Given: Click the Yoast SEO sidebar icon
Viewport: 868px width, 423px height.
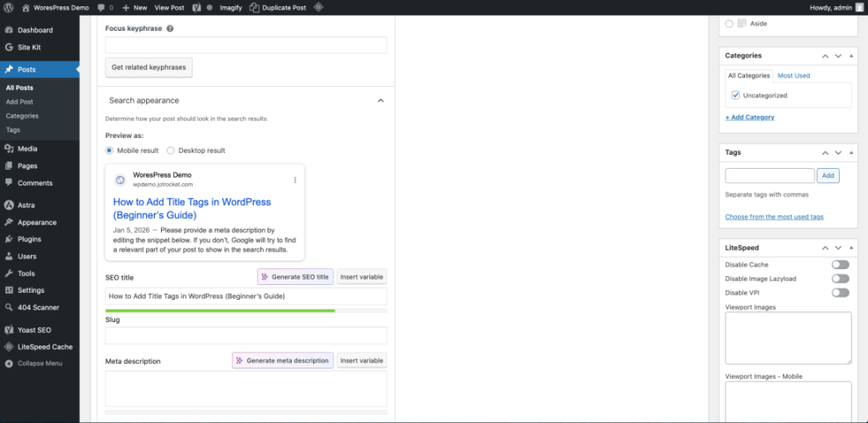Looking at the screenshot, I should click(9, 330).
